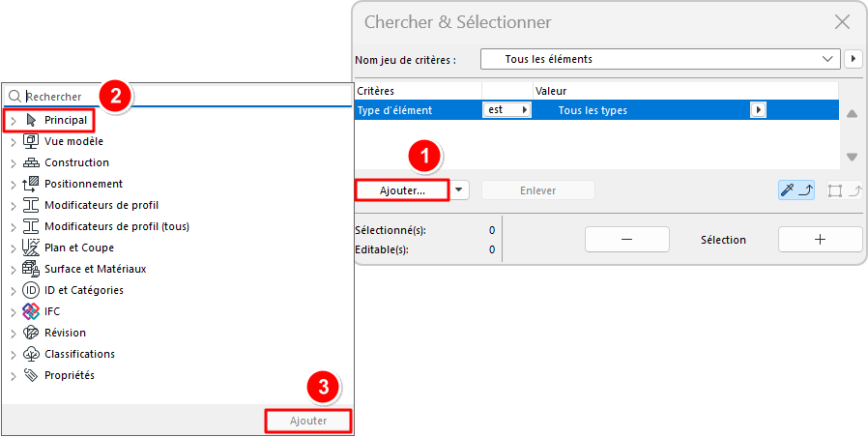Expand the Vue modèle category
This screenshot has height=437, width=868.
pyautogui.click(x=14, y=142)
